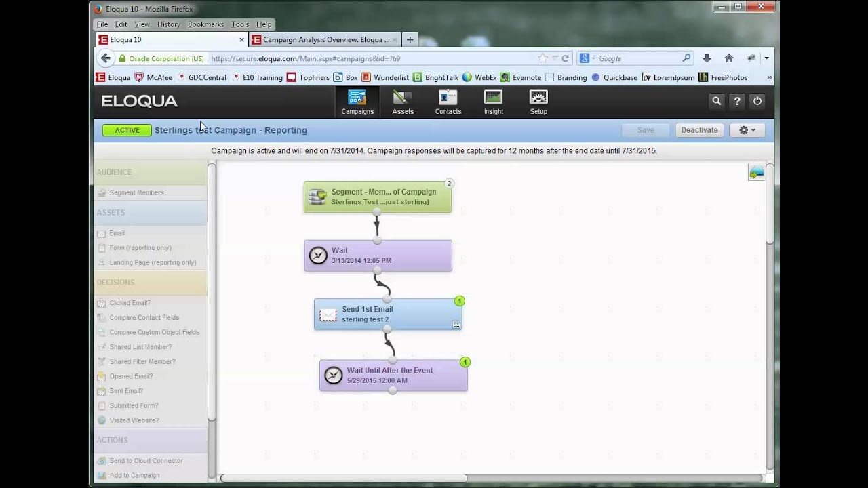Open the Firefox Bookmarks menu
The width and height of the screenshot is (868, 488).
pyautogui.click(x=206, y=24)
